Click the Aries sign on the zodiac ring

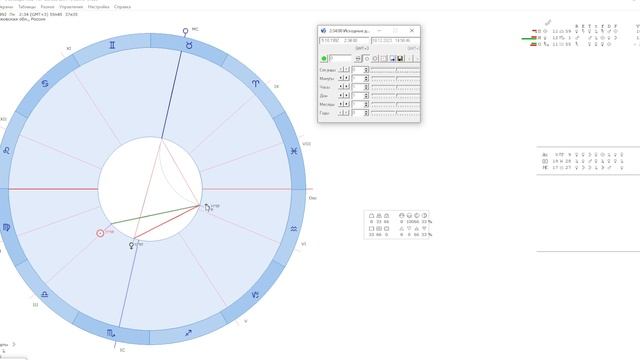(255, 83)
